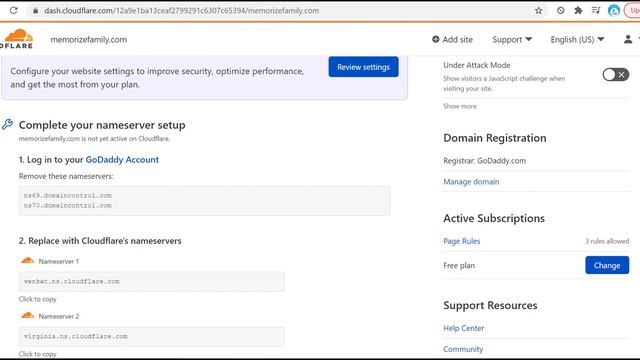Click the blocked-content circle icon in toolbar
Viewport: 640px width, 360px height.
click(x=560, y=11)
